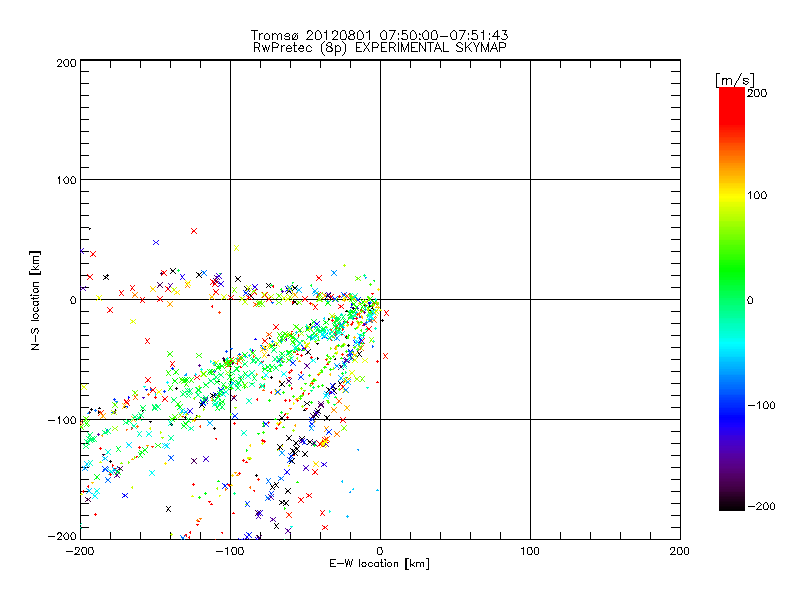The height and width of the screenshot is (600, 800).
Task: Click x-axis tick label '-200'
Action: [x=80, y=551]
